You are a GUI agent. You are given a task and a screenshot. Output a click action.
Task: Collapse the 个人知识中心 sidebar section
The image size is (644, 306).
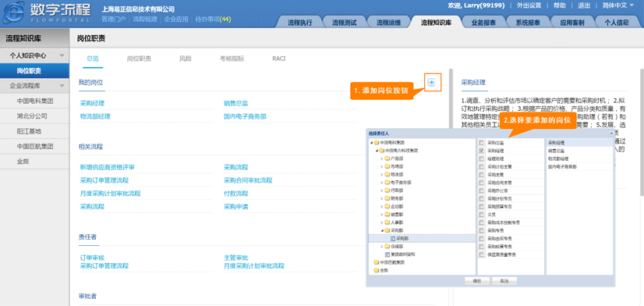(x=62, y=55)
